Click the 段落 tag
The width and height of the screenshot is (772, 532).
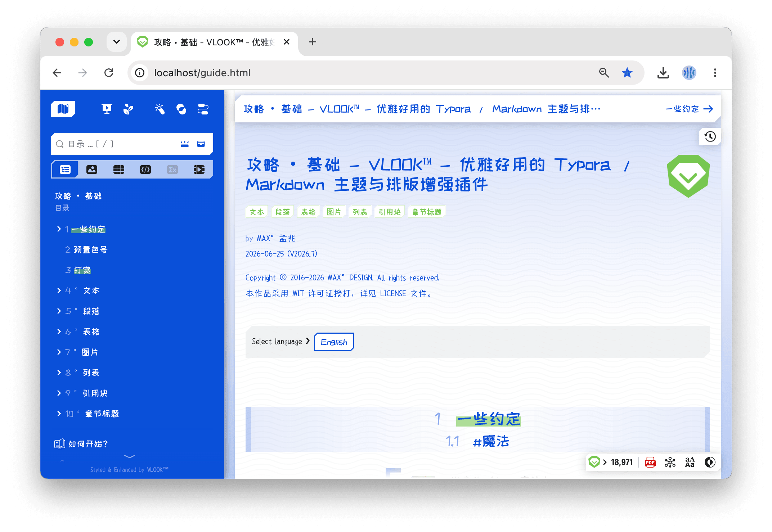[283, 212]
